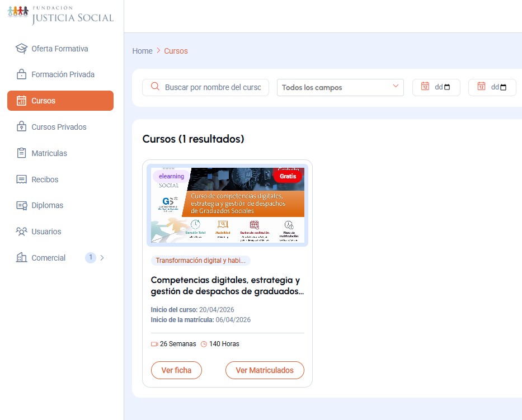Viewport: 522px width, 420px height.
Task: Open the course banner thumbnail image
Action: [x=227, y=205]
